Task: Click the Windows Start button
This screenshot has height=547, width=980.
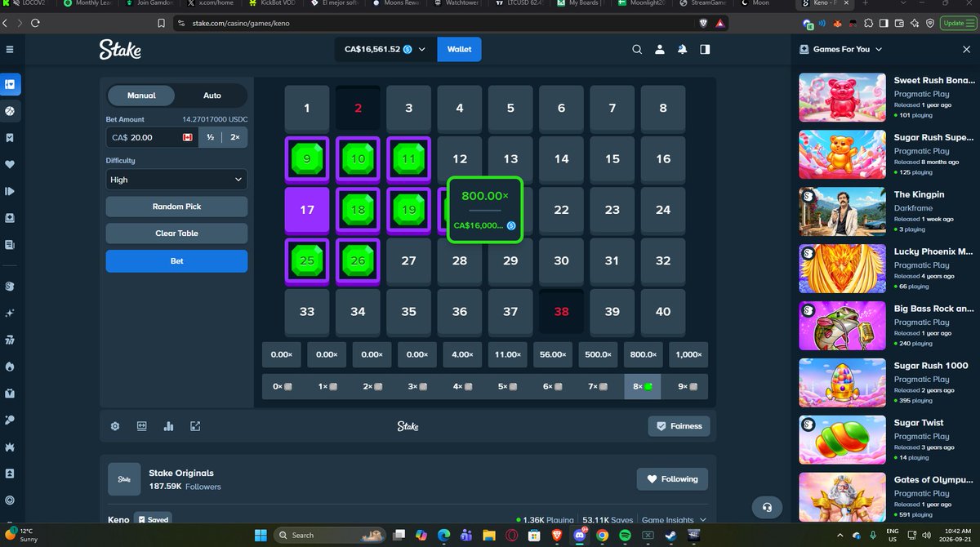Action: point(261,535)
